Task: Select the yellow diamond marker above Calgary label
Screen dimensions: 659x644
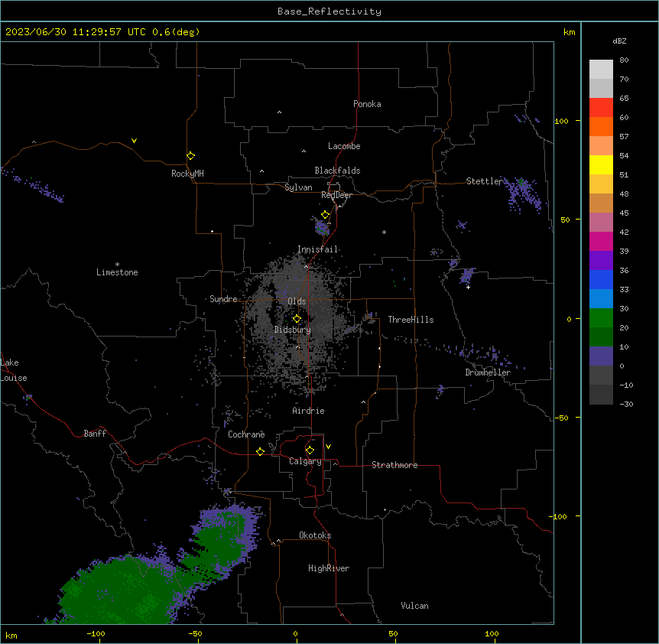Action: coord(310,450)
